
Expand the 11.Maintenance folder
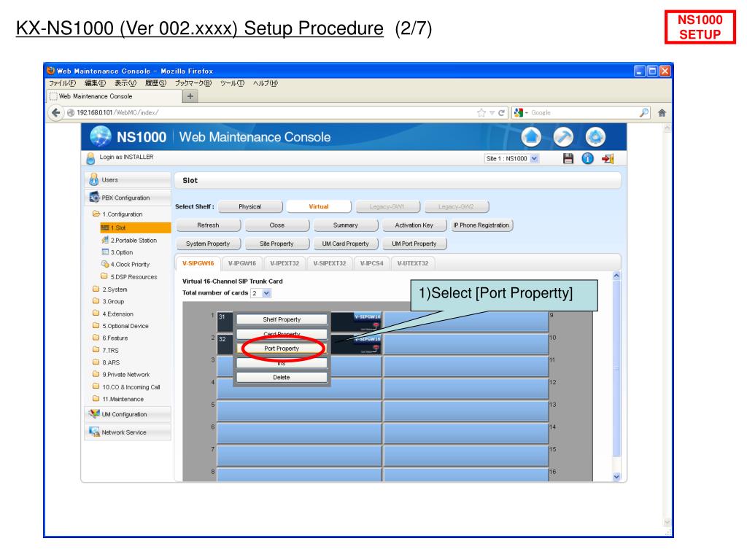[117, 399]
